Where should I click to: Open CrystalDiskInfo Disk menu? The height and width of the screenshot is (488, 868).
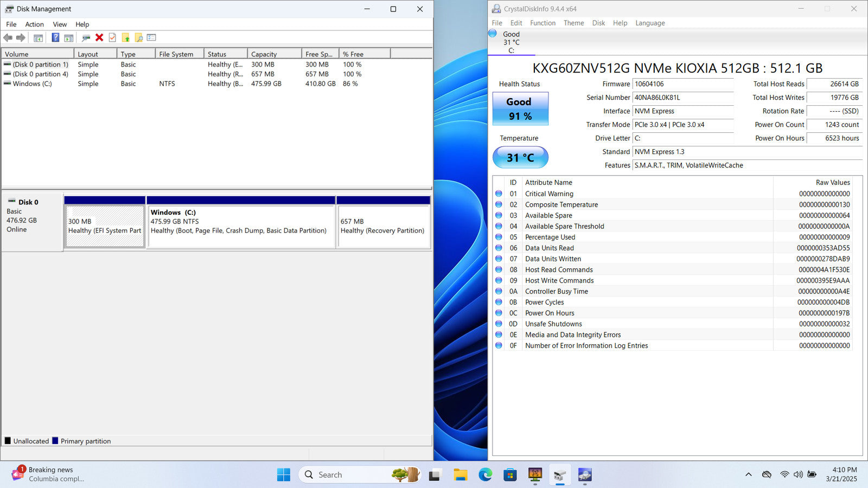598,23
